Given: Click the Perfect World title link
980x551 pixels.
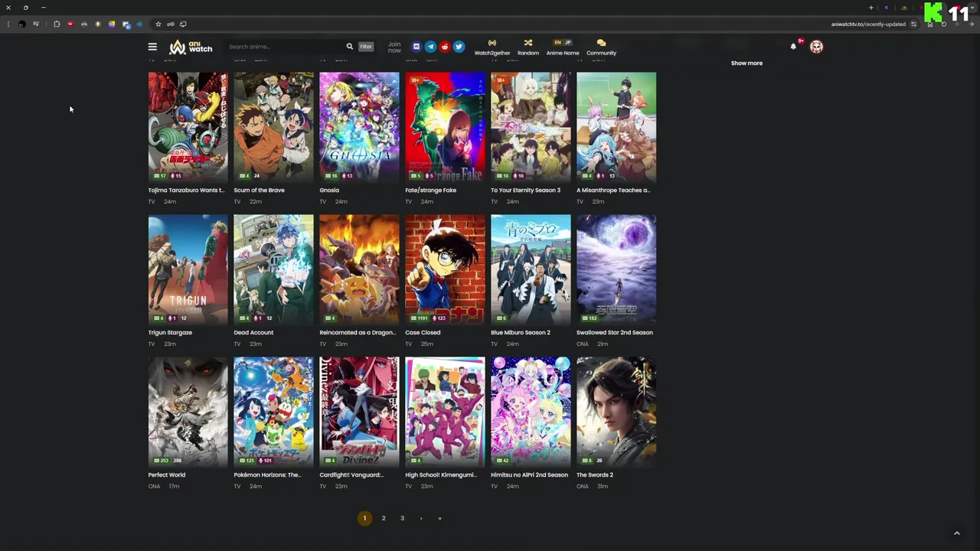Looking at the screenshot, I should 167,475.
